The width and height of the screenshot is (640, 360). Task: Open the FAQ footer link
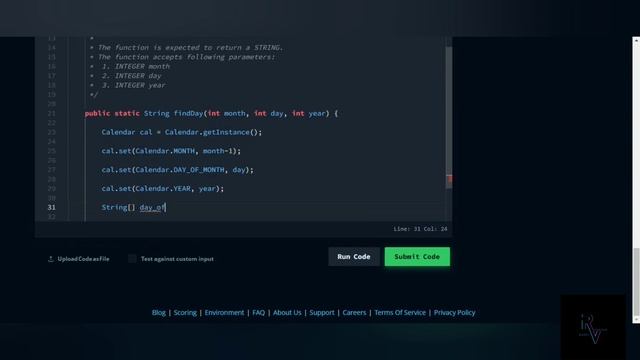(258, 313)
